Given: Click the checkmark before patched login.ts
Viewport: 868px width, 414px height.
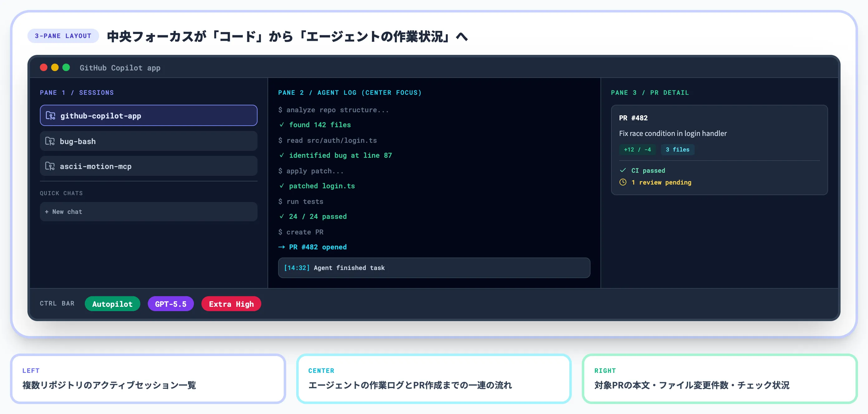Looking at the screenshot, I should [x=282, y=186].
